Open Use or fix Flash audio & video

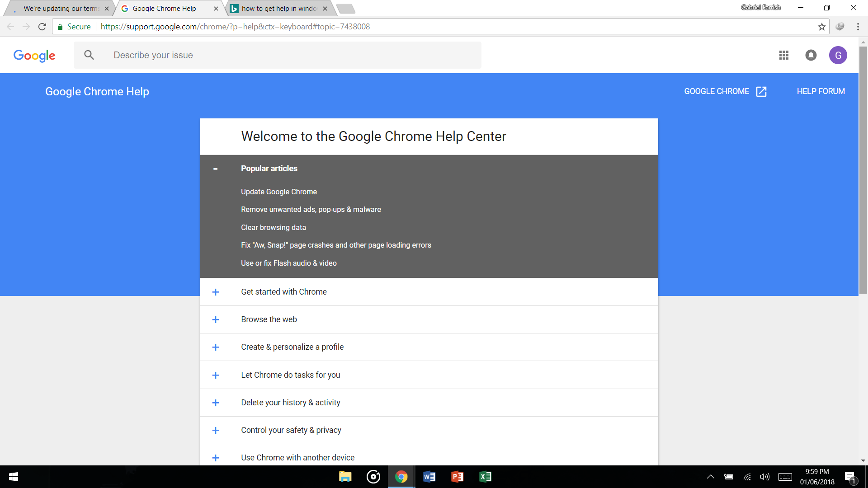289,263
